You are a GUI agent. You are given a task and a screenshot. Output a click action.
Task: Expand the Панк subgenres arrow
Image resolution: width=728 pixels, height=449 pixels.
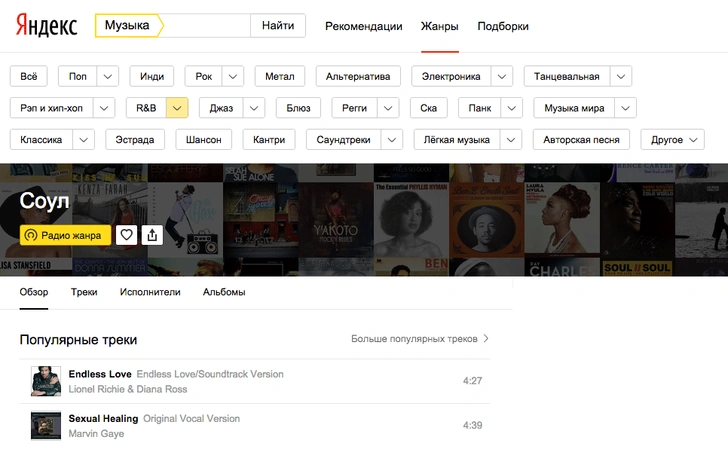512,108
